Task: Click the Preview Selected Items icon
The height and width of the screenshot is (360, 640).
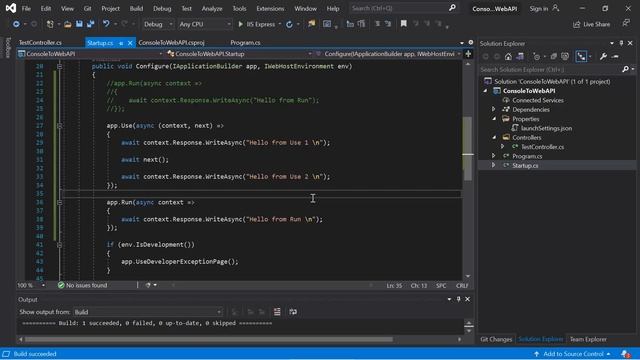Action: [615, 56]
